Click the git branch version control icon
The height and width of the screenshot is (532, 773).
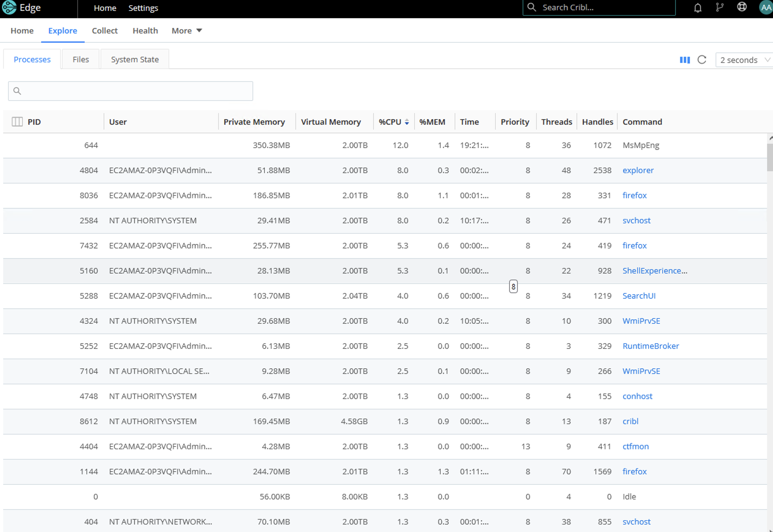coord(720,7)
